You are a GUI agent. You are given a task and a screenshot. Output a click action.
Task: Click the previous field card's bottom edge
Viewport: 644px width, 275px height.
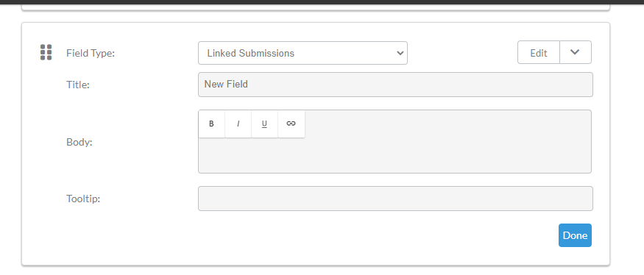(316, 8)
